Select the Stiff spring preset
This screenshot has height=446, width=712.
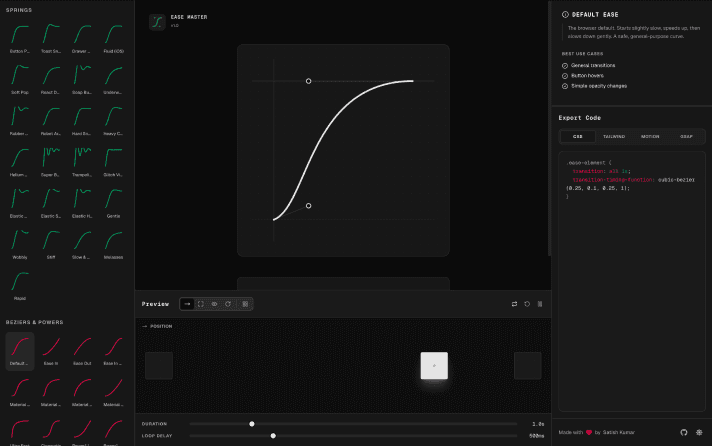tap(51, 245)
